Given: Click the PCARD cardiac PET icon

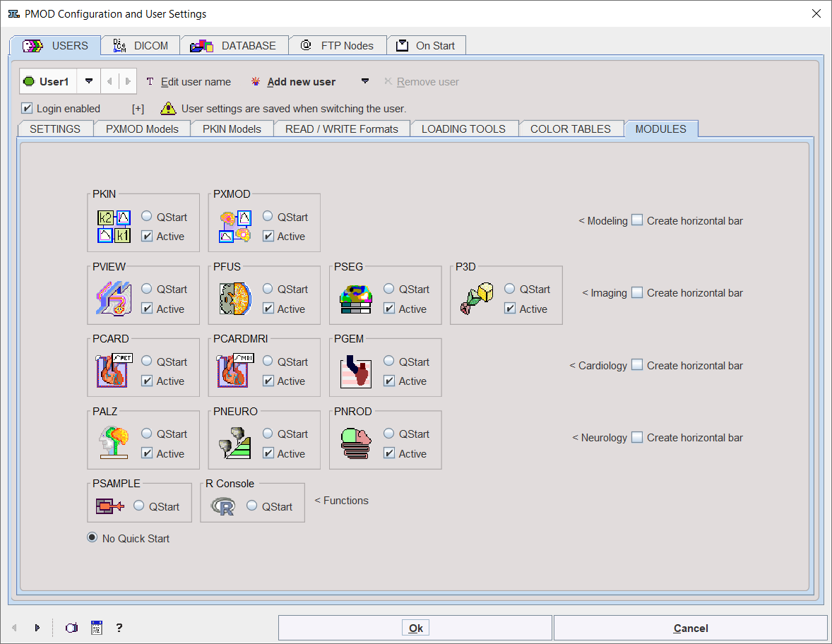Looking at the screenshot, I should coord(114,371).
